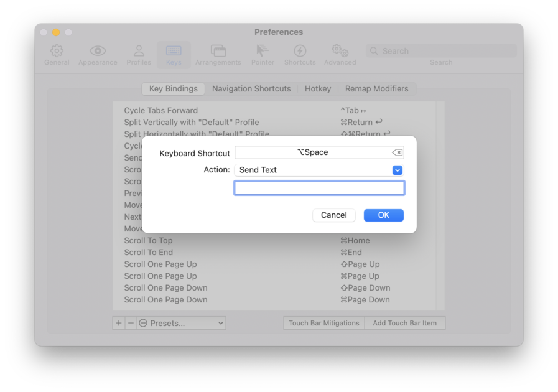Open the General preferences pane
558x392 pixels.
pyautogui.click(x=57, y=53)
